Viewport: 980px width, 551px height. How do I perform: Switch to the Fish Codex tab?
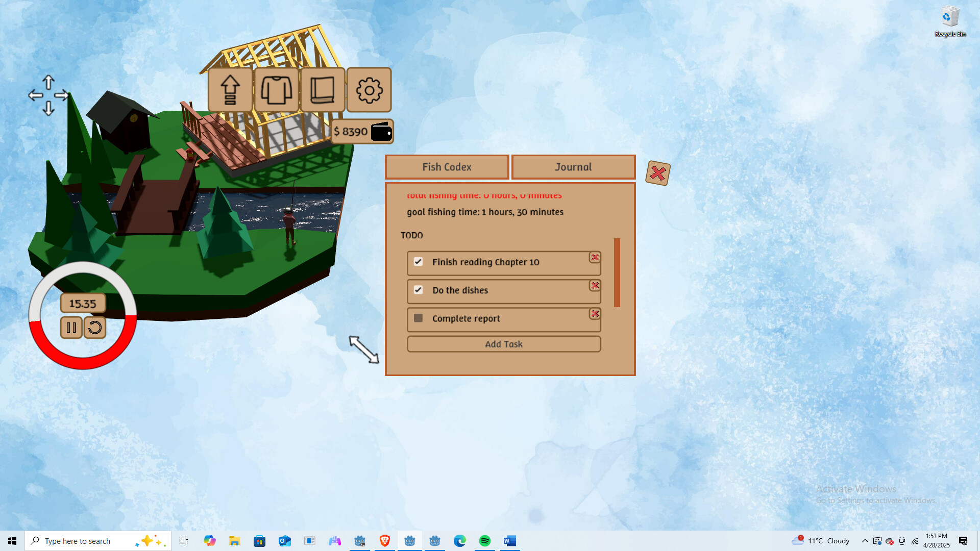click(x=447, y=167)
